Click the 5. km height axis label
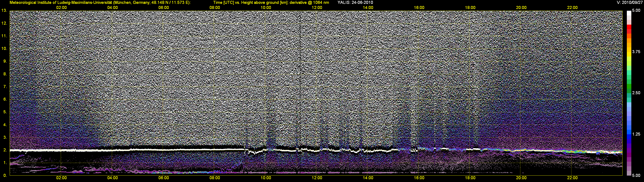The width and height of the screenshot is (644, 182). pos(5,112)
